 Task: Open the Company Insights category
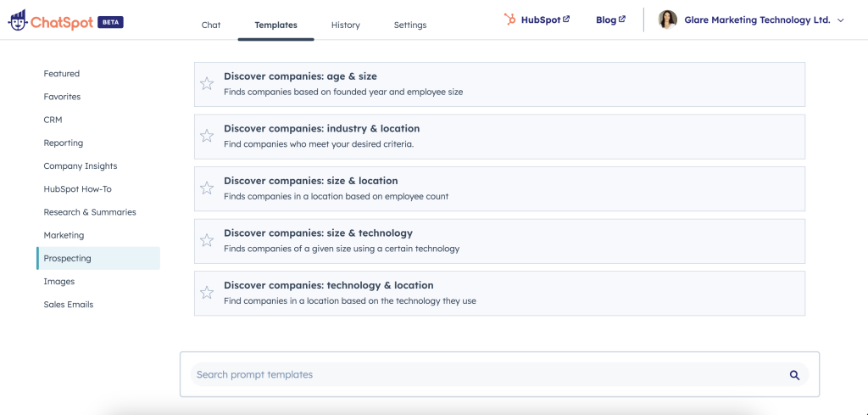[81, 166]
